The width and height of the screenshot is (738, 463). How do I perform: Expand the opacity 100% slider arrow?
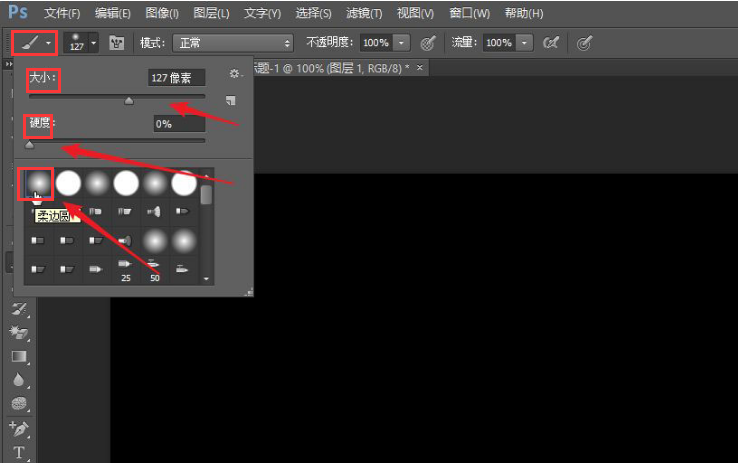401,43
